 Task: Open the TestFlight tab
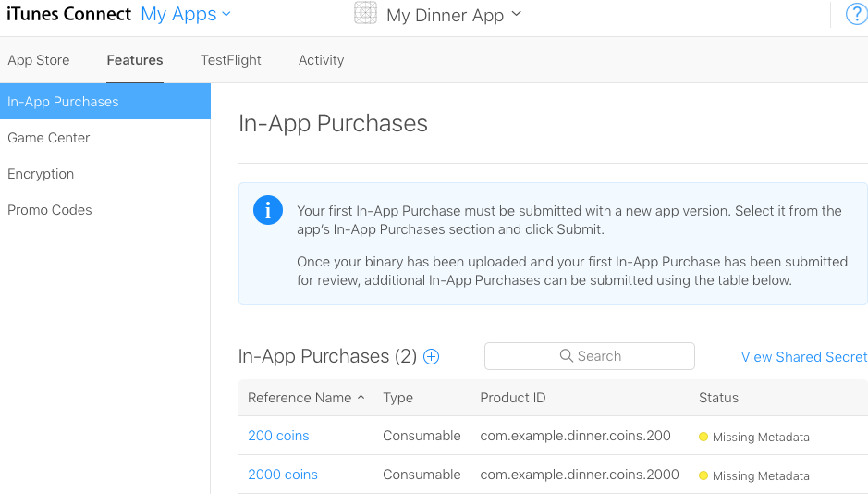coord(230,60)
